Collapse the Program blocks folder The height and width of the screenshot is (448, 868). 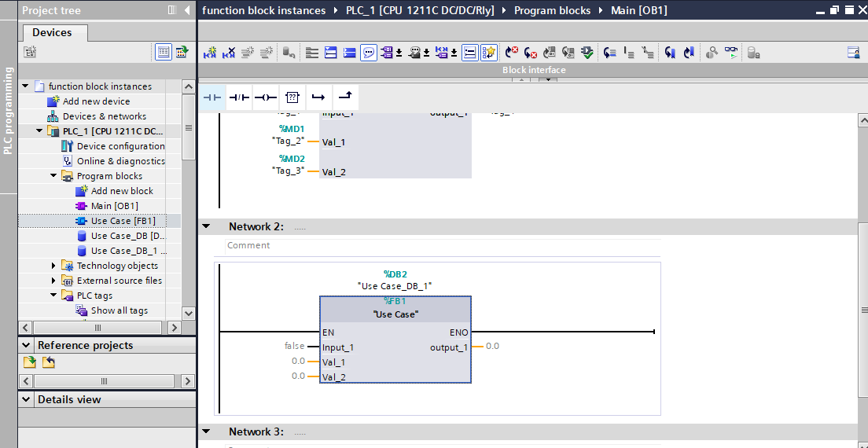(x=54, y=176)
